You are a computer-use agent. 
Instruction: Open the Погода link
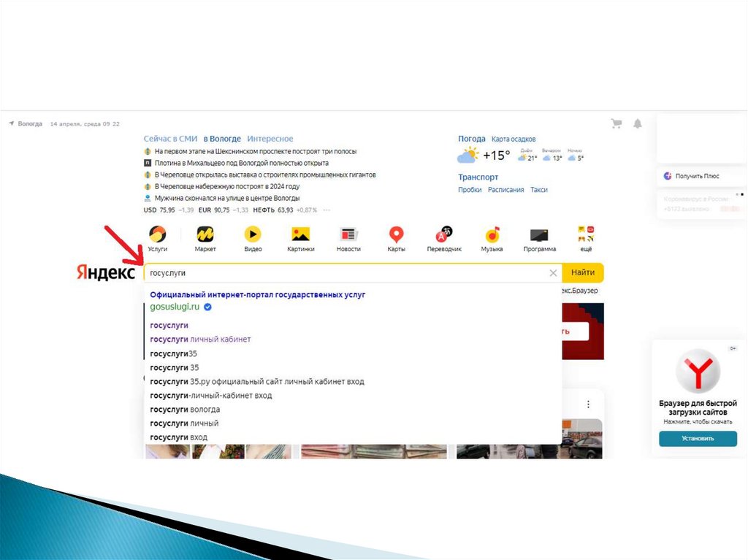coord(472,139)
